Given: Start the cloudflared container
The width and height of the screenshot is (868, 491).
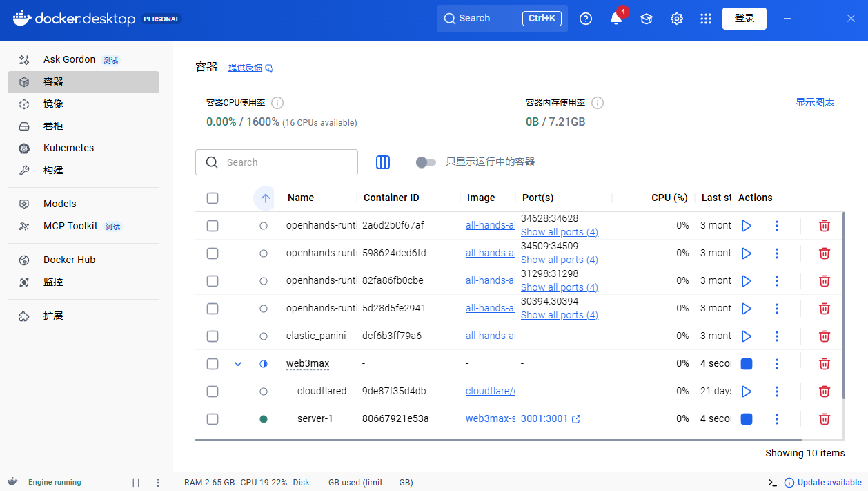Looking at the screenshot, I should [746, 392].
